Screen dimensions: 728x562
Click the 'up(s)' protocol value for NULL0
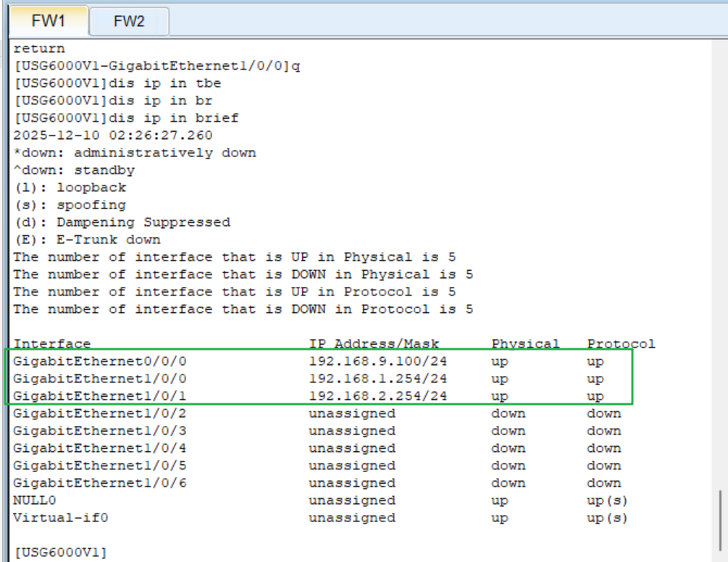coord(607,500)
